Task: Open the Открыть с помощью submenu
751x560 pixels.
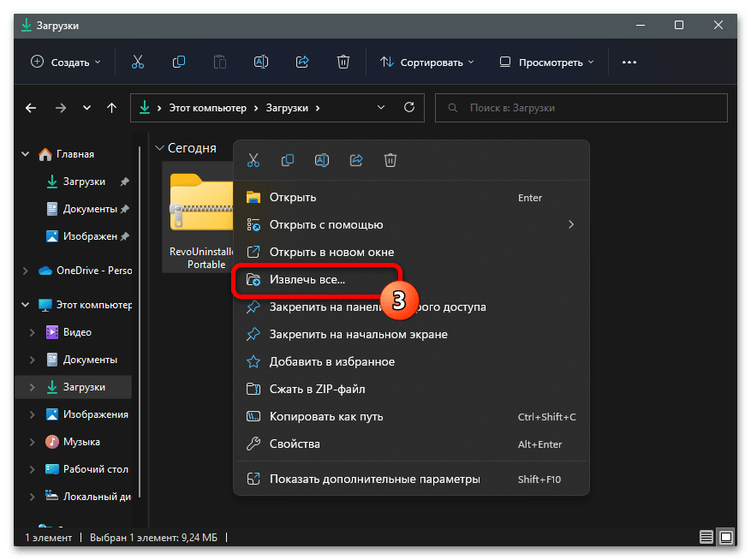Action: (x=411, y=224)
